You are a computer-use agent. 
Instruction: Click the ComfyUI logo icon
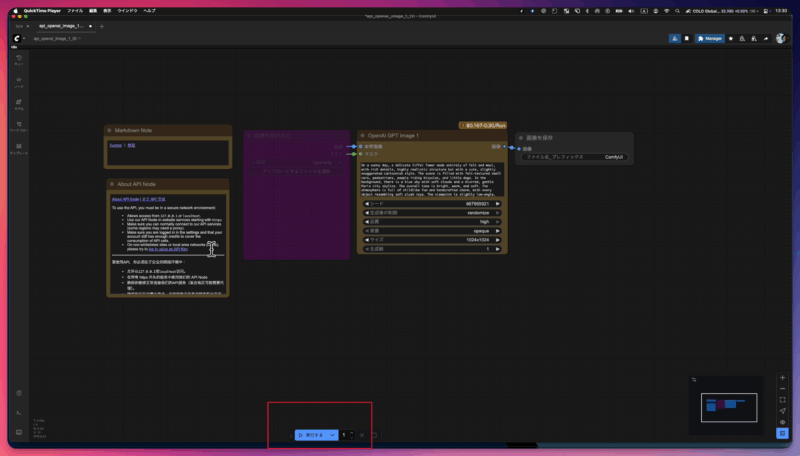coord(18,38)
